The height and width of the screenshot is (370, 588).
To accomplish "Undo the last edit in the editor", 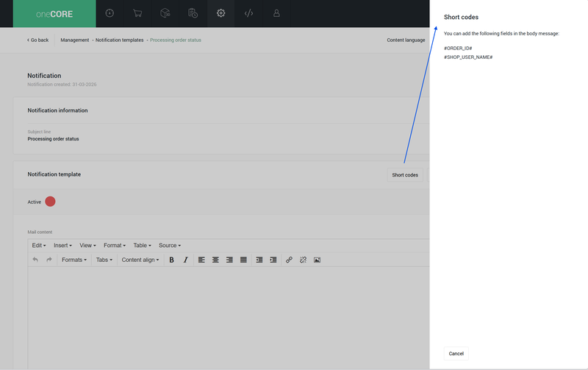I will point(35,260).
